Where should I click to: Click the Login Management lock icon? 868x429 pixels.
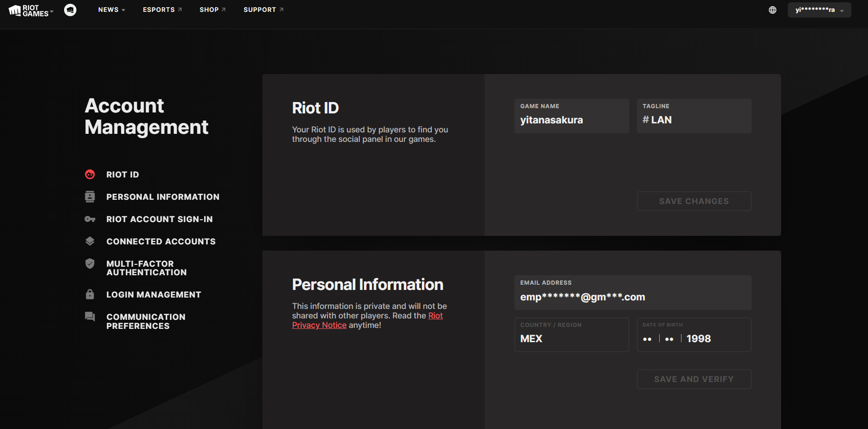click(x=90, y=294)
